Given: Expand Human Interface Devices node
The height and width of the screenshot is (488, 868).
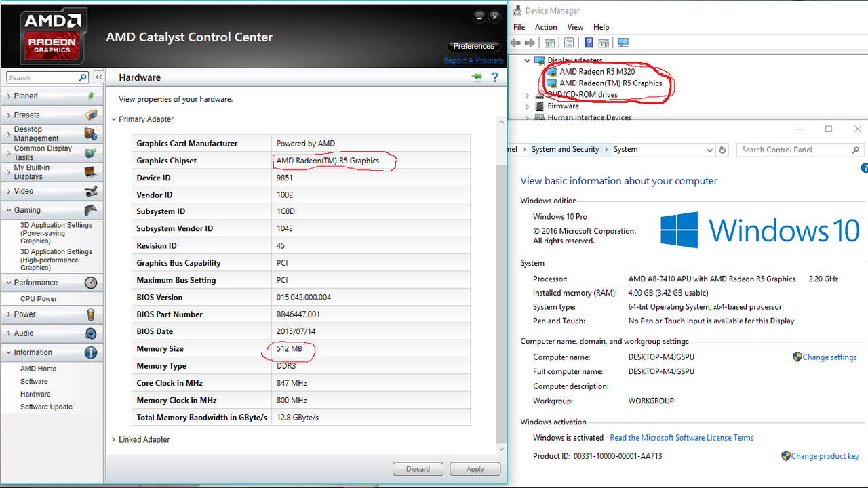Looking at the screenshot, I should 527,117.
